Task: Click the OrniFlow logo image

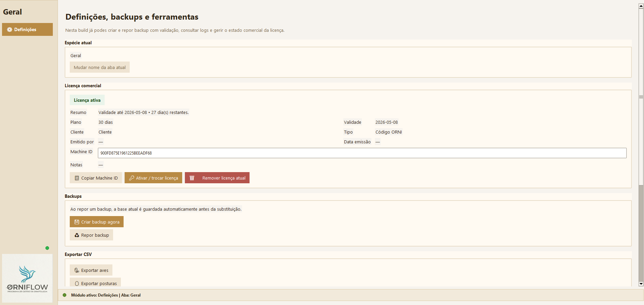Action: (x=27, y=278)
